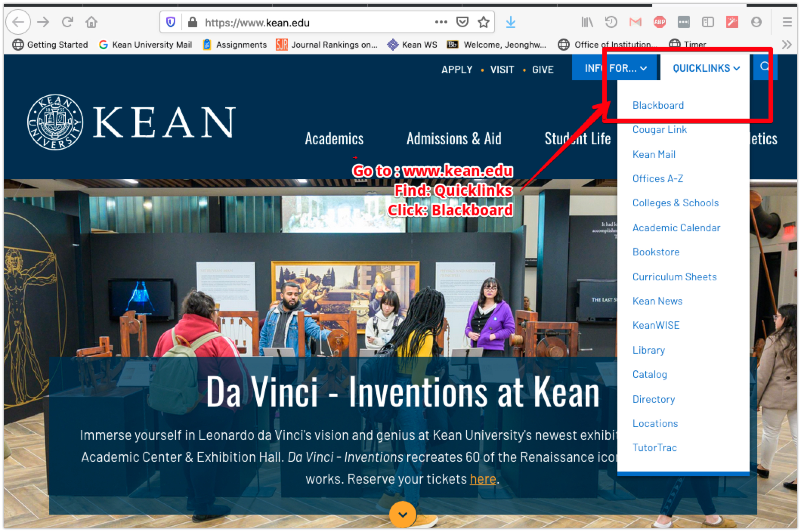Viewport: 801px width, 532px height.
Task: Open the Academics navigation menu
Action: (334, 139)
